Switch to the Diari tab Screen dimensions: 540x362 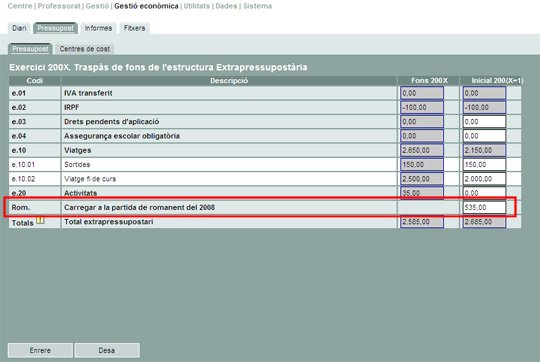(x=19, y=28)
